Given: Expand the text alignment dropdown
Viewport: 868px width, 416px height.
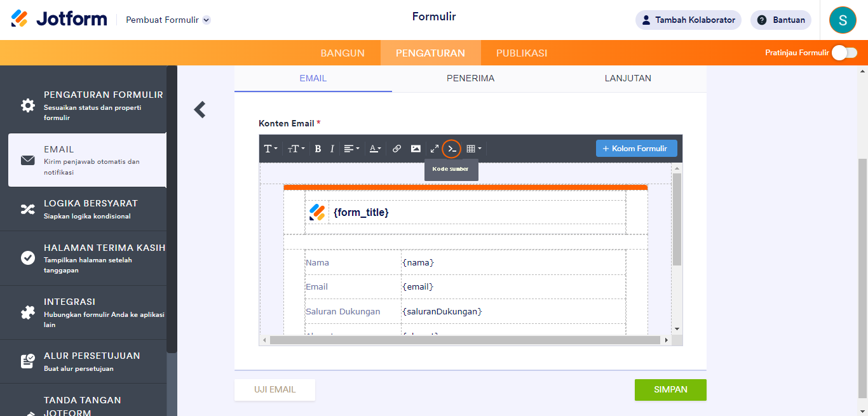Looking at the screenshot, I should [x=351, y=149].
